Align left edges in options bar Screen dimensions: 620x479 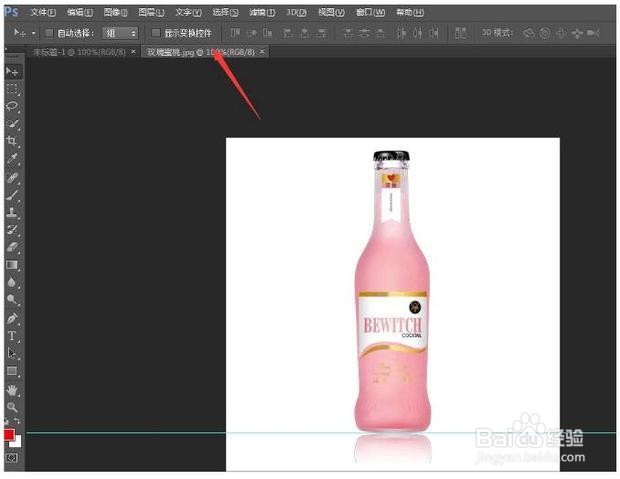point(288,33)
